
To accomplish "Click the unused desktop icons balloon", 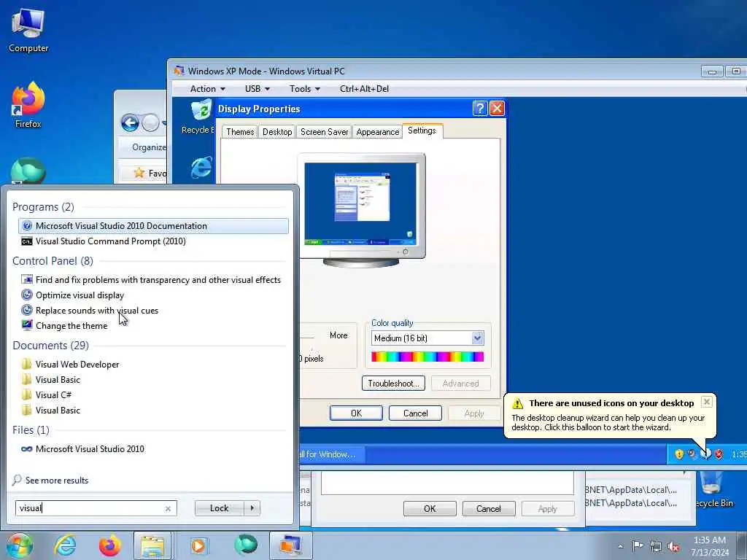I will (x=610, y=416).
